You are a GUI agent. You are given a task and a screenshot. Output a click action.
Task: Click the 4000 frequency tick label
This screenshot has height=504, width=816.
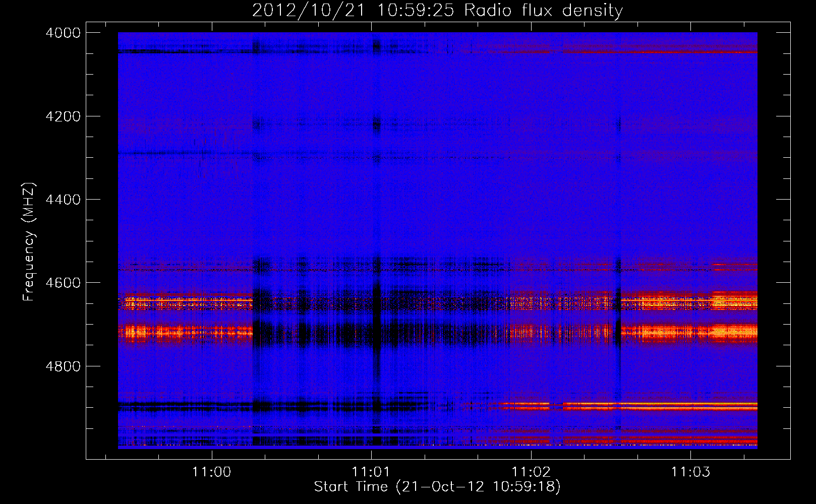point(63,33)
